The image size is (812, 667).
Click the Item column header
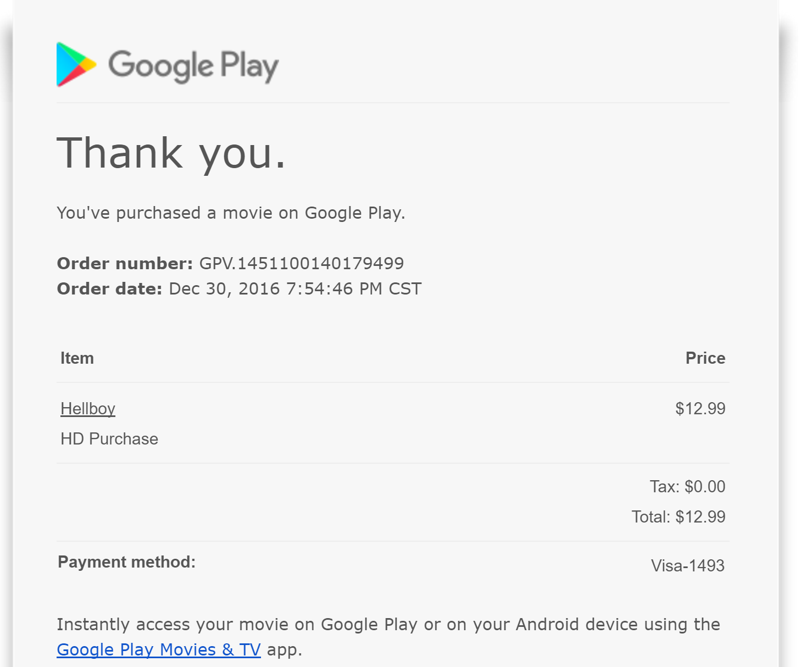click(x=77, y=358)
